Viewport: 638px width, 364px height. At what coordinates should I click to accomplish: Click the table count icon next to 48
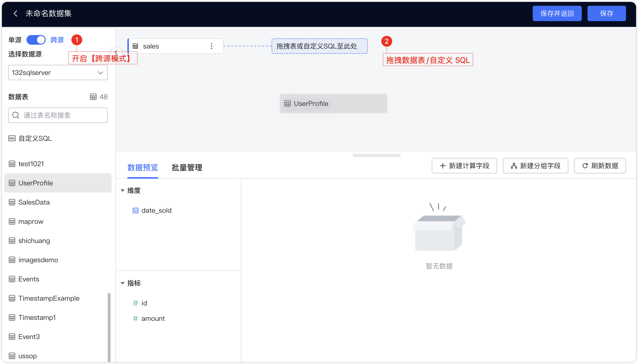point(93,97)
